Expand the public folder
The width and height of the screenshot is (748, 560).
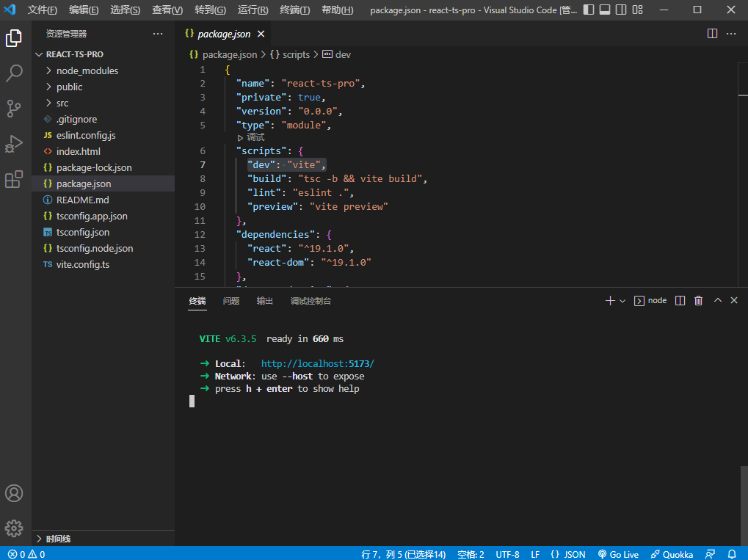(103, 87)
